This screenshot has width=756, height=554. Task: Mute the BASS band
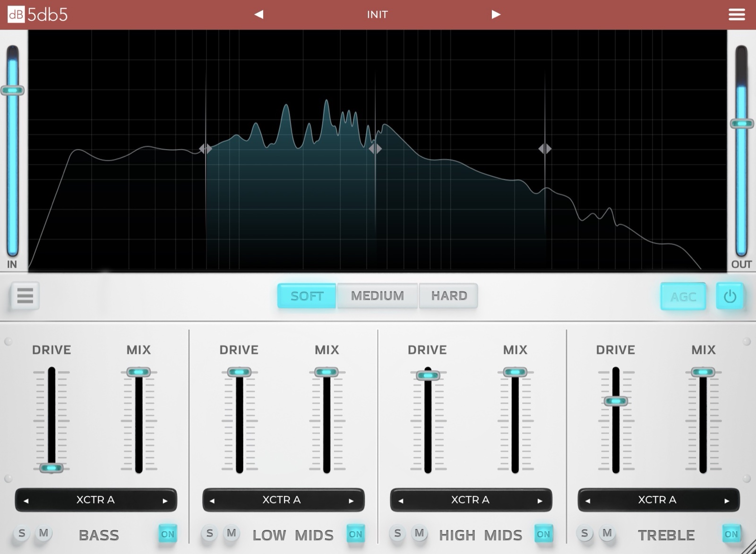tap(43, 534)
